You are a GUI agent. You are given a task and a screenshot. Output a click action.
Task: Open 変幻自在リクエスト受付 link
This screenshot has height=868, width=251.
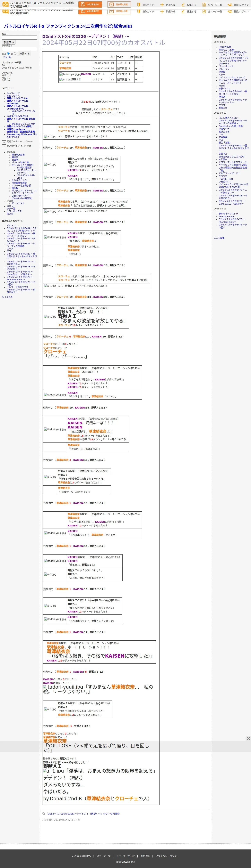[23, 124]
